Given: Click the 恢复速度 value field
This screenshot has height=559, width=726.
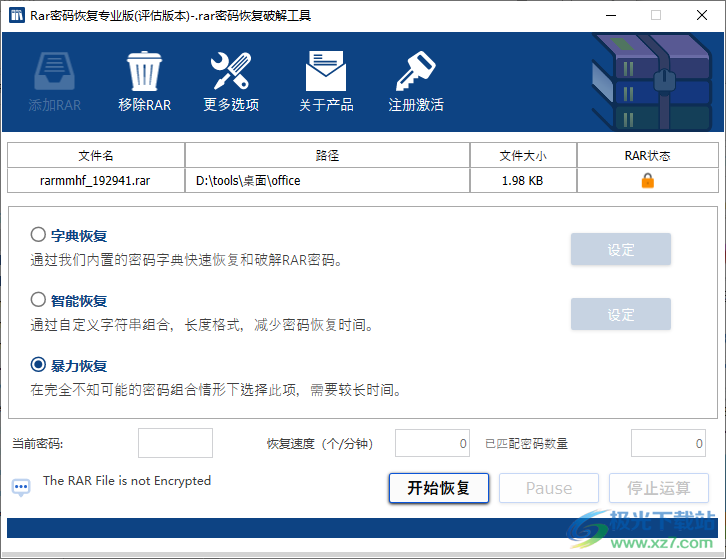Looking at the screenshot, I should [432, 443].
